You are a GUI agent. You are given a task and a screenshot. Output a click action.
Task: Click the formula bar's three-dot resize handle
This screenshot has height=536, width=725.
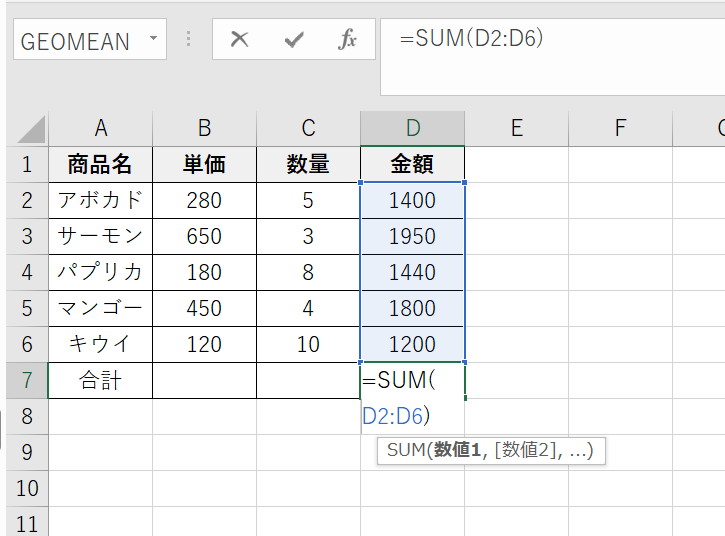[188, 40]
